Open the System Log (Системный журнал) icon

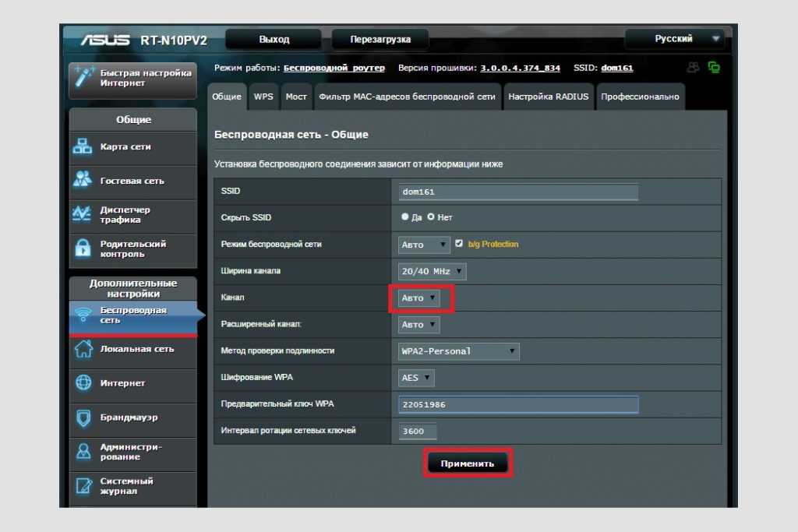point(83,486)
